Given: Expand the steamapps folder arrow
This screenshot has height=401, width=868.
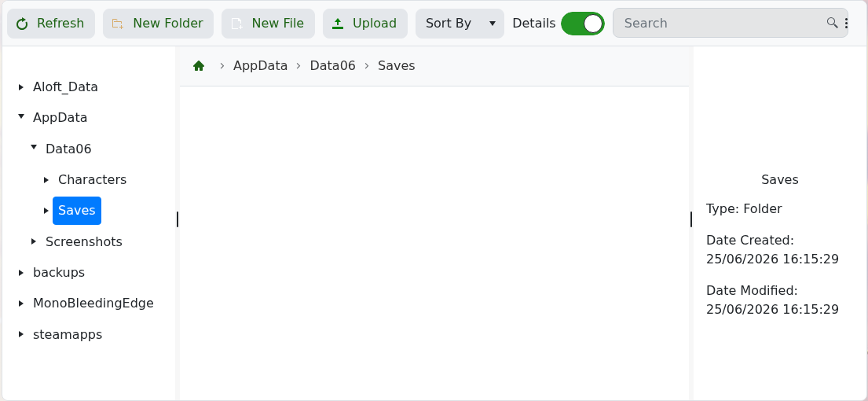Looking at the screenshot, I should [21, 334].
